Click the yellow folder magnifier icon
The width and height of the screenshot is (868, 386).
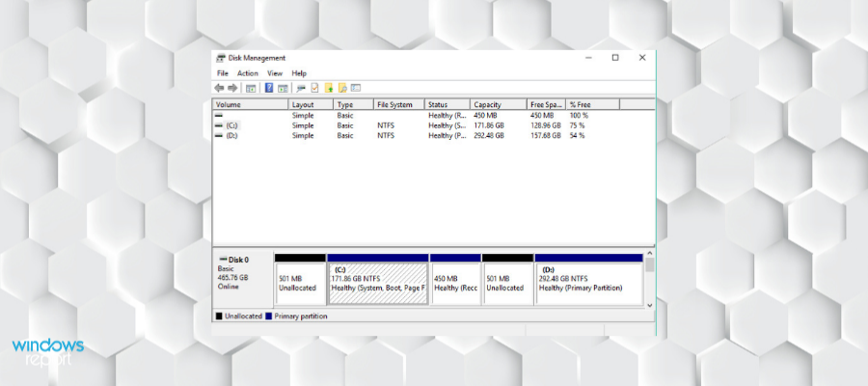(x=342, y=88)
